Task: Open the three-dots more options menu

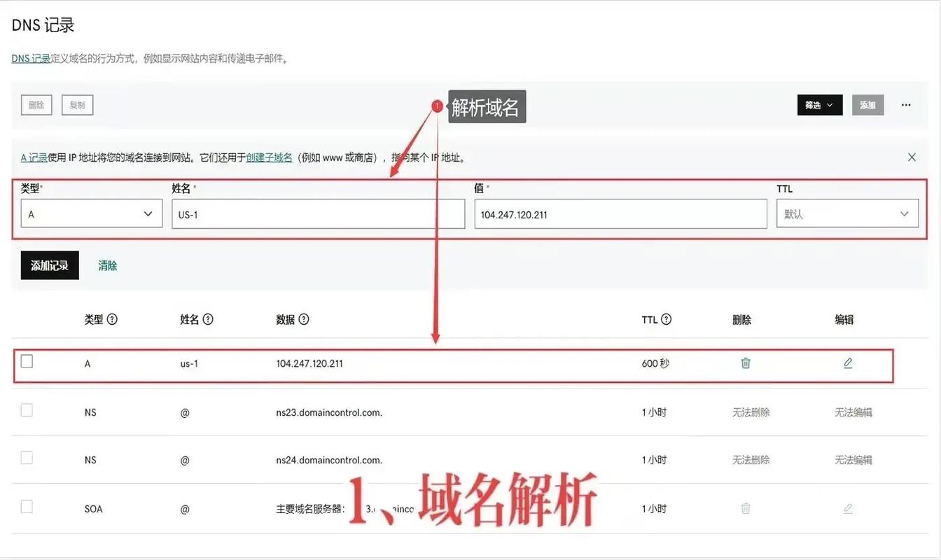Action: point(906,105)
